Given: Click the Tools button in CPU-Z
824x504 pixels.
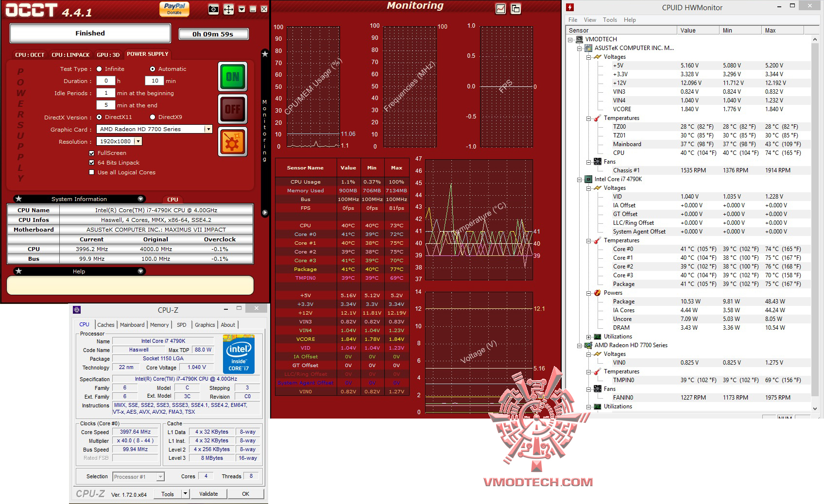Looking at the screenshot, I should 168,494.
